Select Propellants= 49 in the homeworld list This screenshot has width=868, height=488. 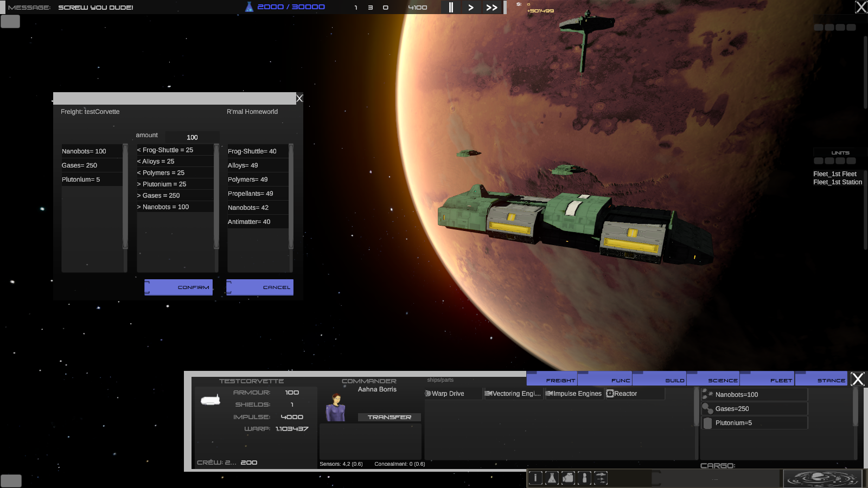pyautogui.click(x=258, y=194)
